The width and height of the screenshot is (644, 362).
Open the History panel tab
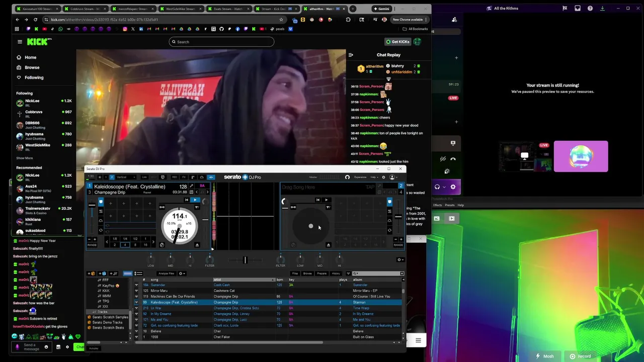point(336,274)
